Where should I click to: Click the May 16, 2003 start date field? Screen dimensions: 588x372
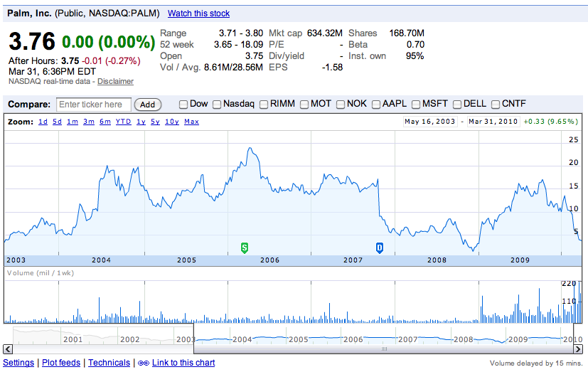(x=430, y=122)
